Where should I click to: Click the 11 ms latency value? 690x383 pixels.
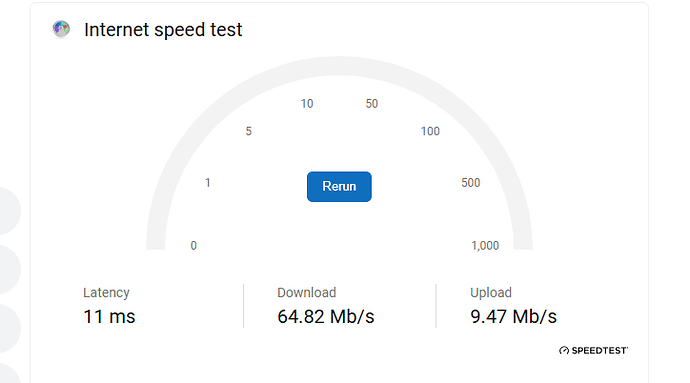pyautogui.click(x=109, y=317)
